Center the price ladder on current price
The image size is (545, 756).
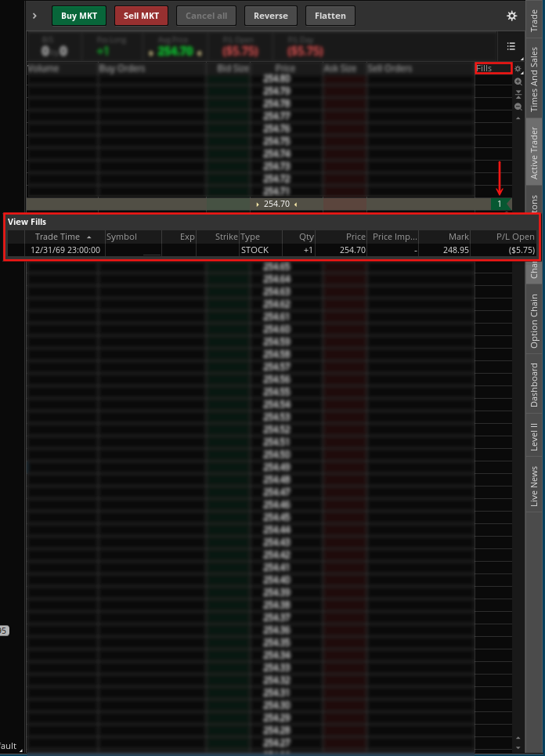518,94
